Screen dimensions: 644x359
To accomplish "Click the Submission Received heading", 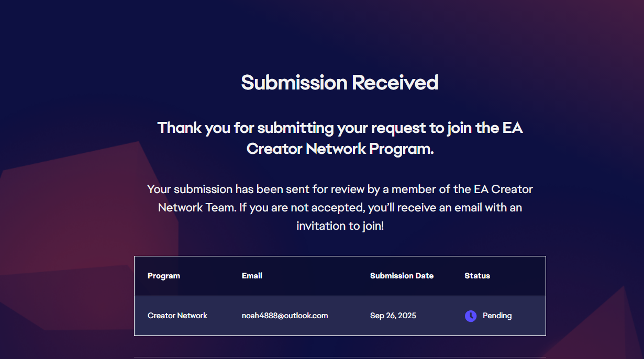I will point(340,83).
